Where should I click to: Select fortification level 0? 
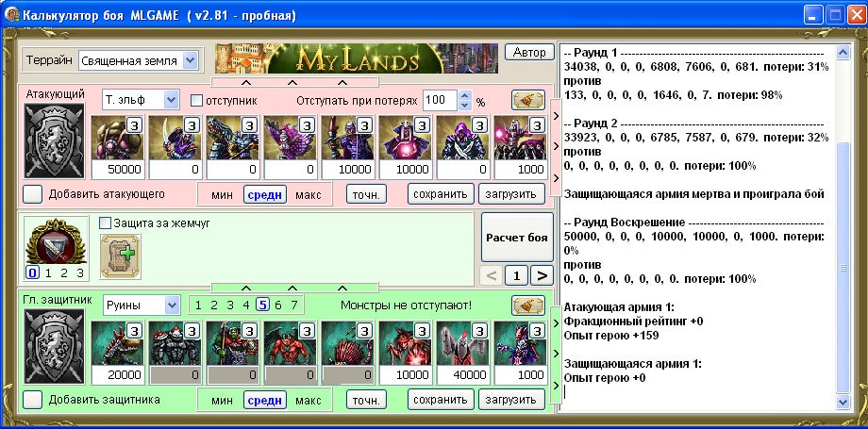[x=33, y=272]
